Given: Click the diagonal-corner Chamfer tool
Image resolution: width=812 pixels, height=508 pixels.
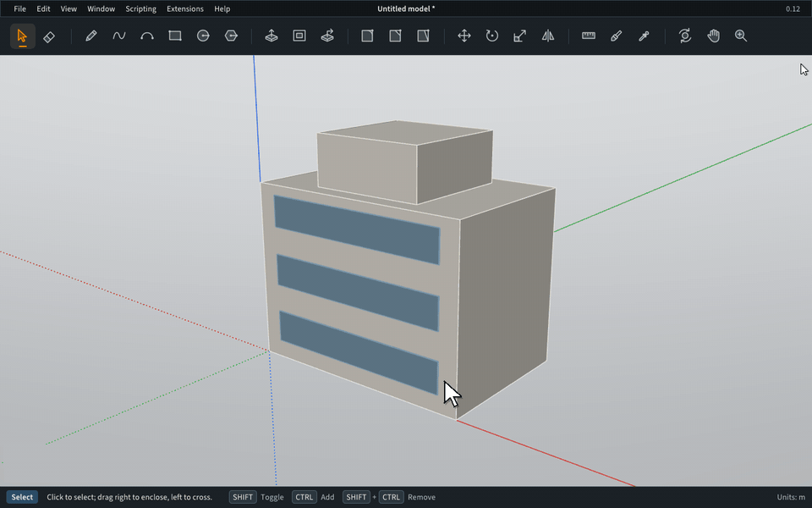Looking at the screenshot, I should pos(395,36).
